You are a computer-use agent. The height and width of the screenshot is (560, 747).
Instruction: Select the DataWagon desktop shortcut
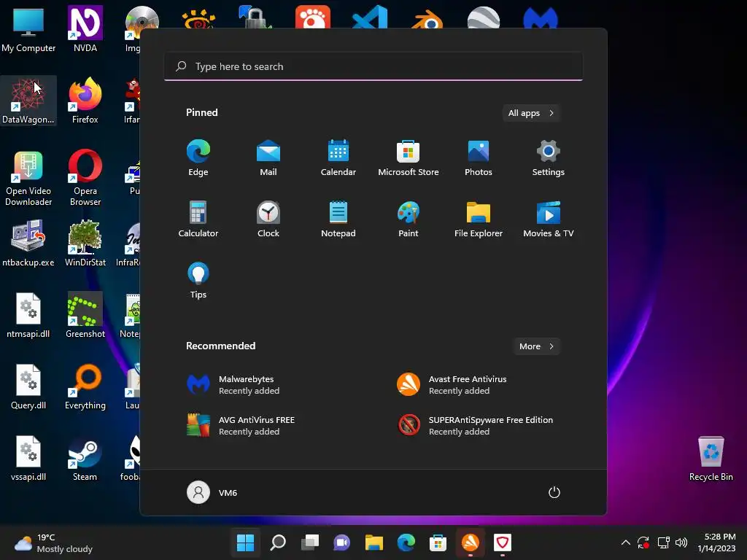(28, 101)
